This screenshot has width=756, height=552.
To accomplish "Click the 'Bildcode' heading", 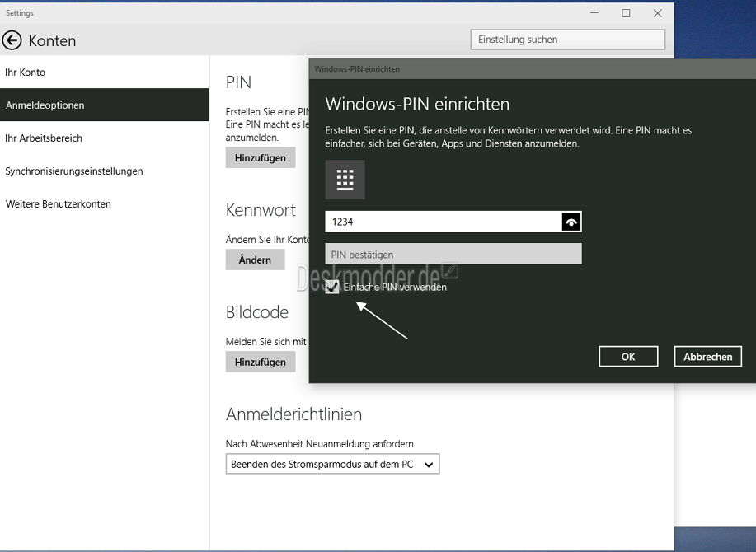I will click(257, 312).
